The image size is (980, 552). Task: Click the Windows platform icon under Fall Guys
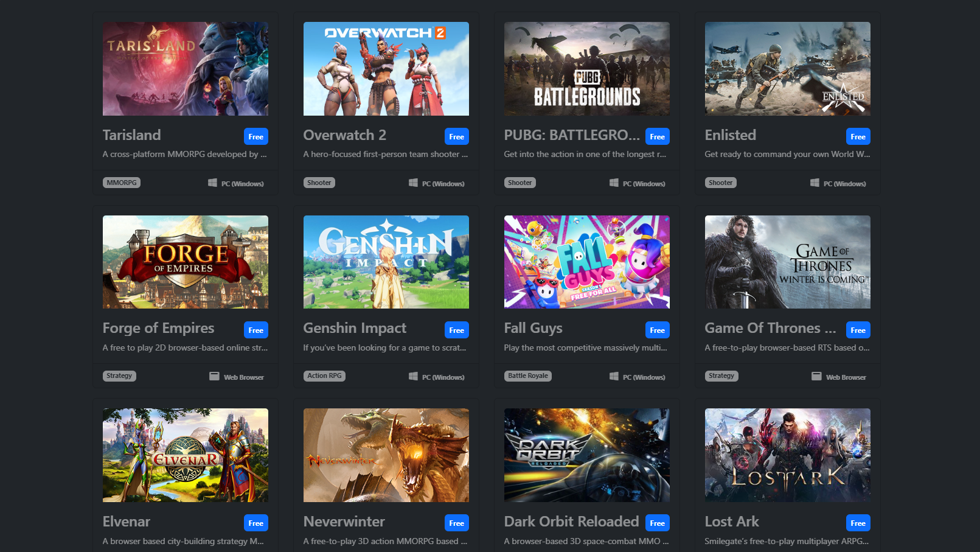[614, 376]
